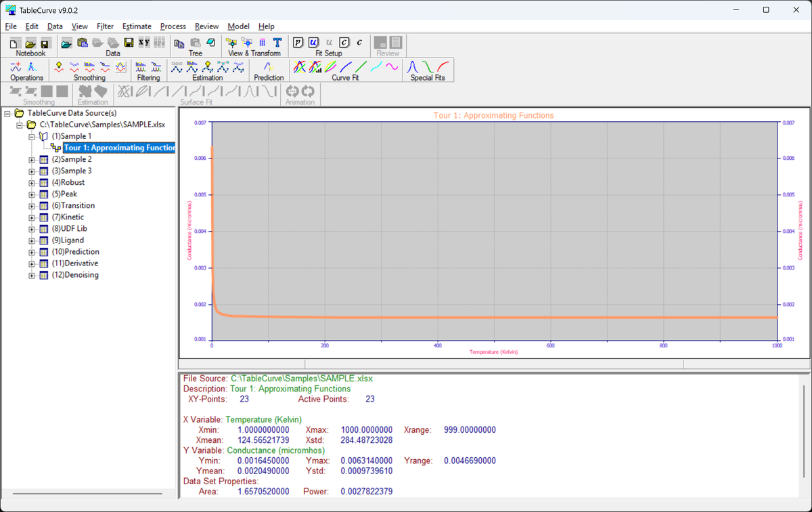Select the (9)Ligand data set
The image size is (812, 512).
pos(68,240)
